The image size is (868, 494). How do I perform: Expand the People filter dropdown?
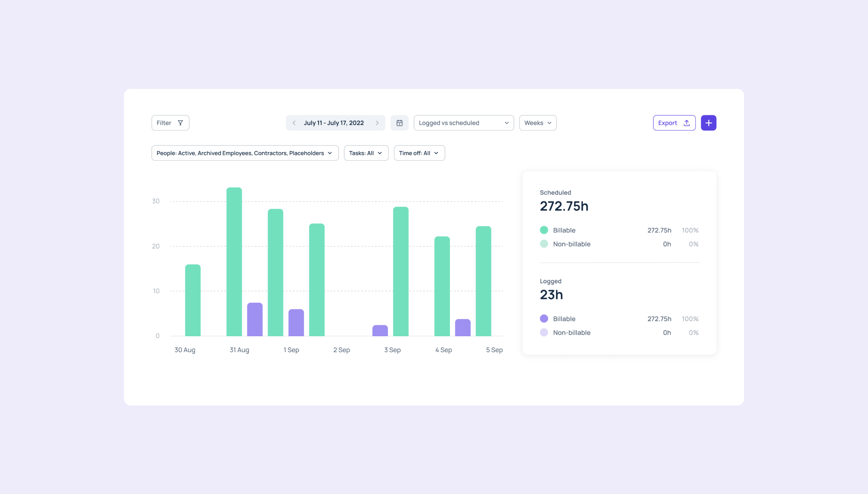(x=245, y=153)
